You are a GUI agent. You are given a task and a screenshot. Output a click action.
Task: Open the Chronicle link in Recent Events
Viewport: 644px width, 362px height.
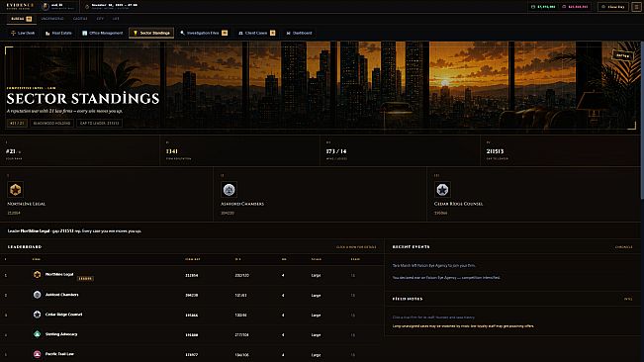(623, 247)
